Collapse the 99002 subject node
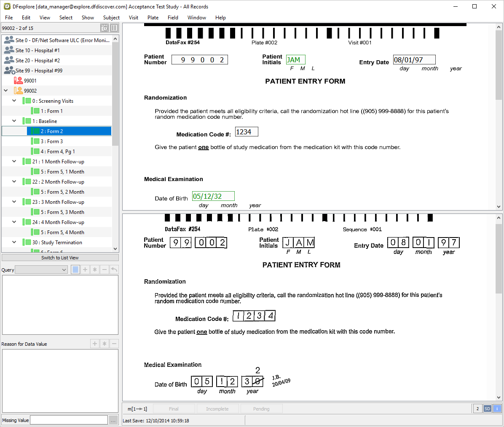Viewport: 504px width, 427px height. pos(6,91)
